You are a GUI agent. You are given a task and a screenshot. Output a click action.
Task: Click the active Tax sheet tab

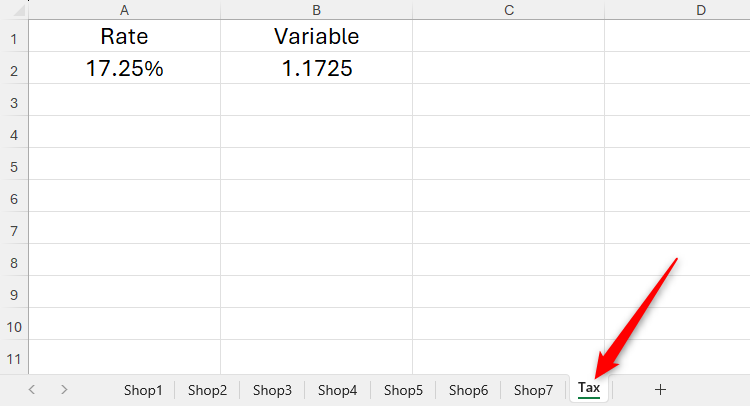click(589, 388)
